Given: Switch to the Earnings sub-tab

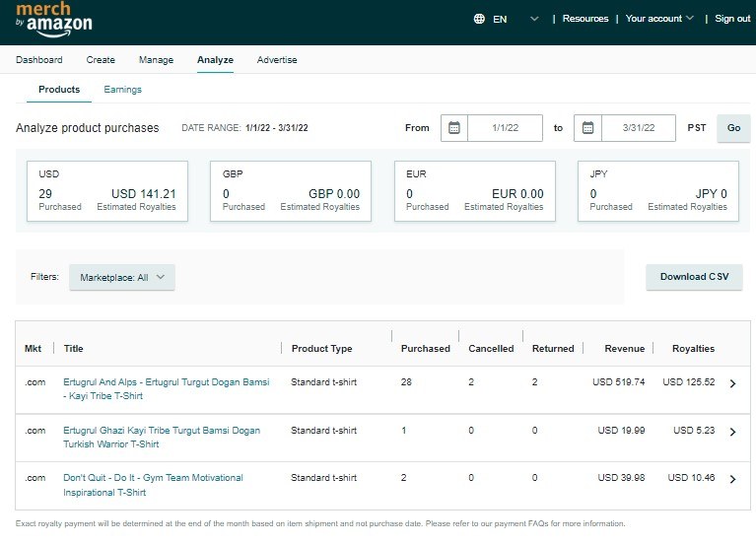Looking at the screenshot, I should (122, 90).
